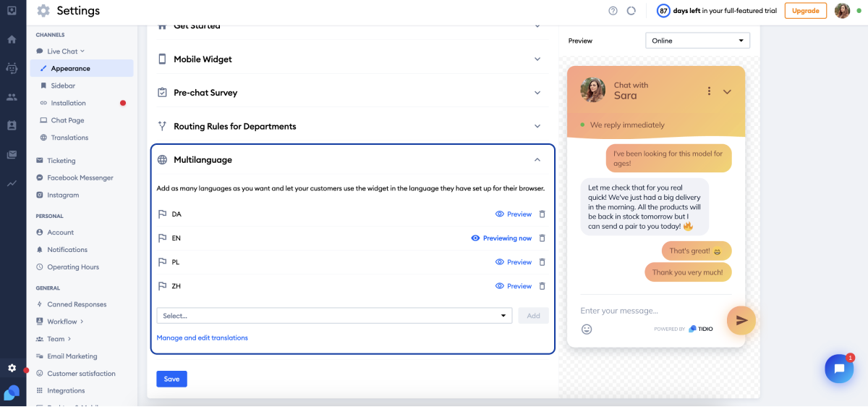The image size is (868, 407).
Task: Collapse the Multilanguage section
Action: (537, 160)
